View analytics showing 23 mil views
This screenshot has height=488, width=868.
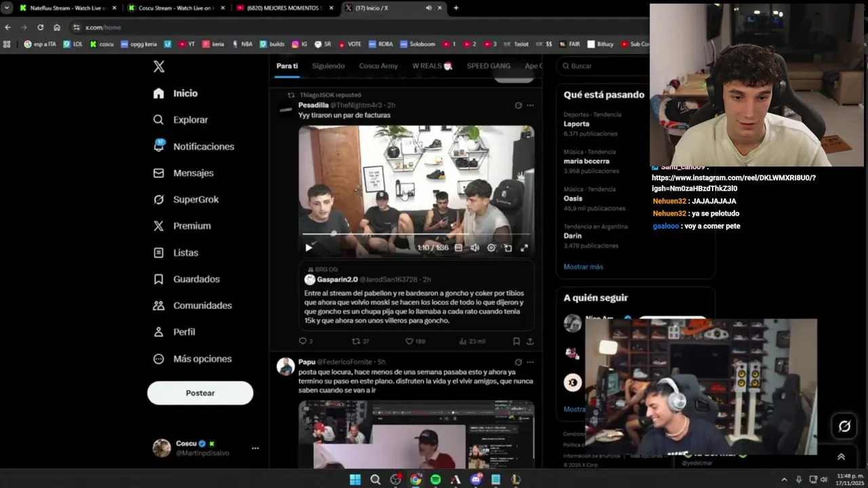[472, 341]
